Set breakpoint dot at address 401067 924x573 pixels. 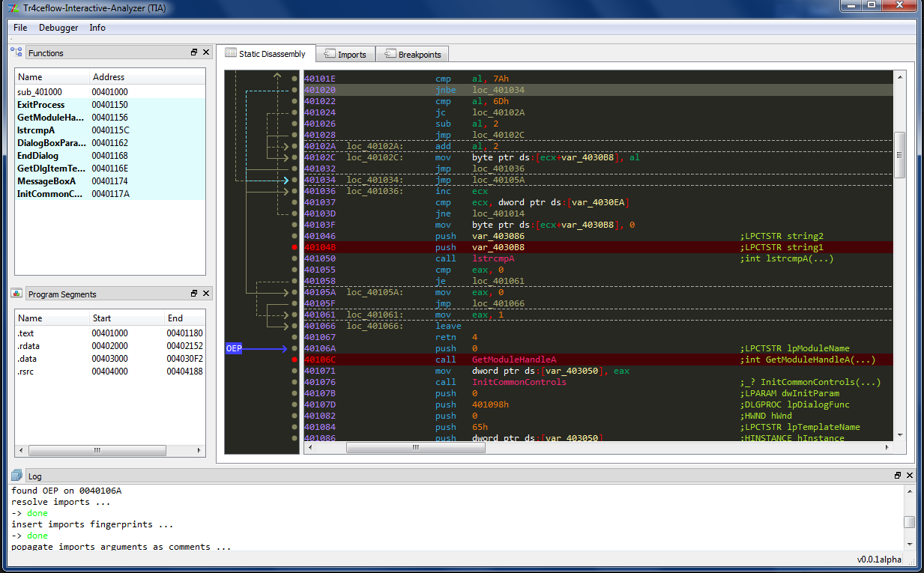pyautogui.click(x=295, y=337)
